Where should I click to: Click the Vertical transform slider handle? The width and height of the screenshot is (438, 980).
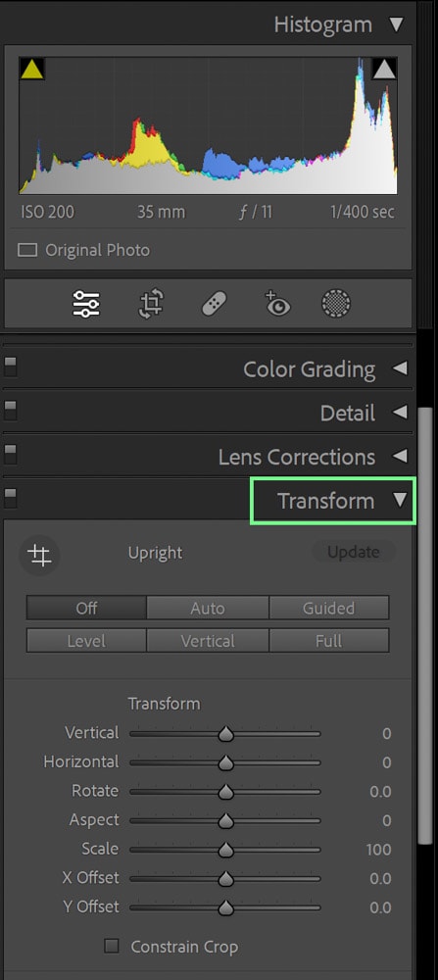point(225,734)
